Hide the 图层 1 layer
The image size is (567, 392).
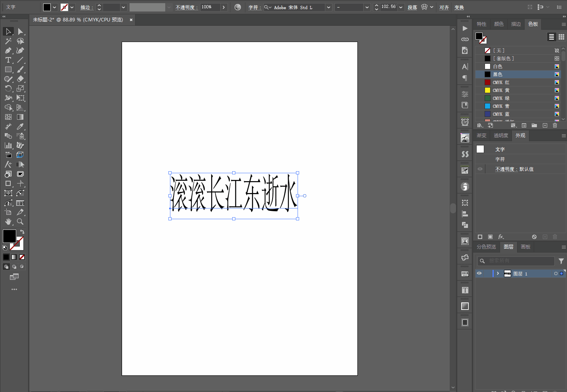coord(479,273)
